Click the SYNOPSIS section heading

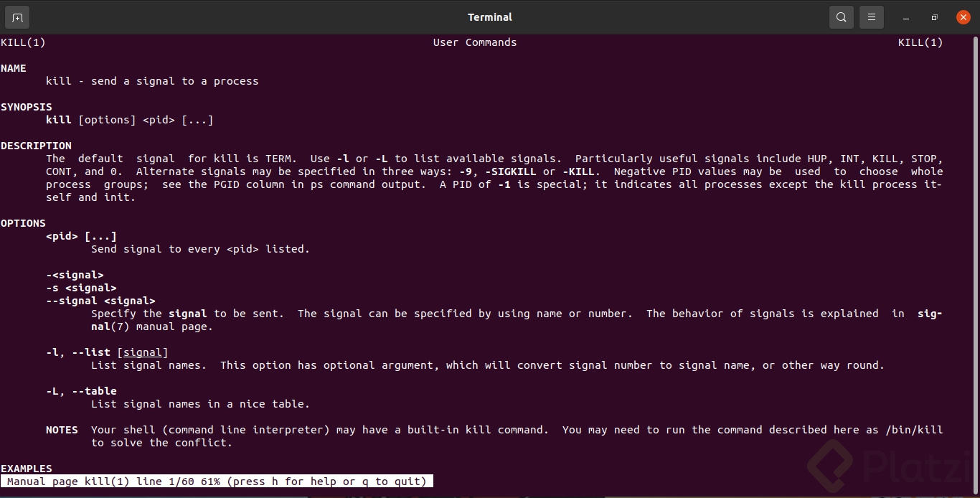tap(27, 107)
